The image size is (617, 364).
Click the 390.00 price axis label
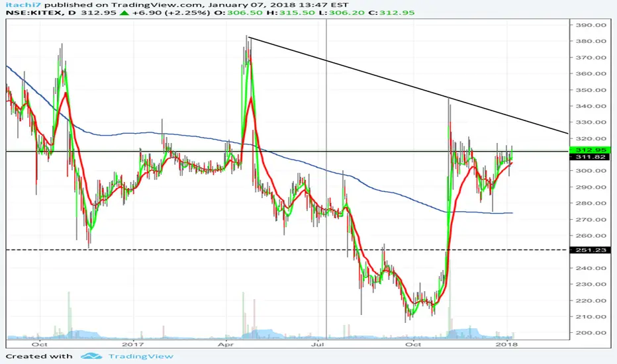point(591,24)
